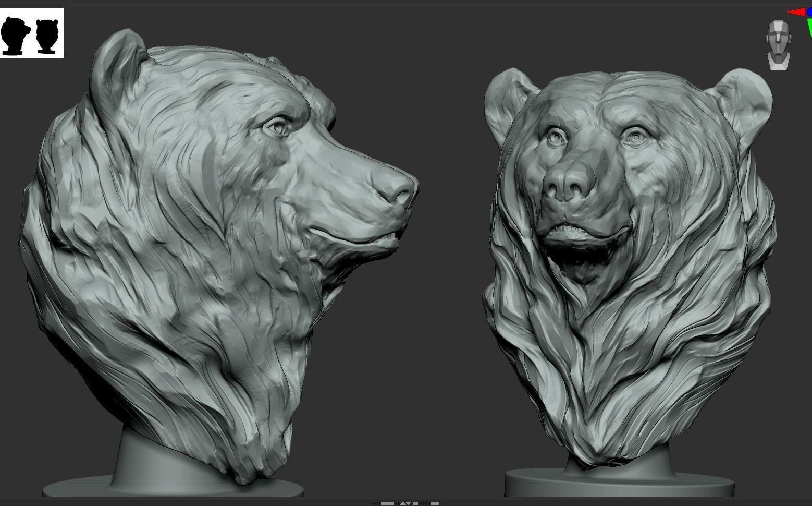Click the head-shaped camera view navigator

778,45
